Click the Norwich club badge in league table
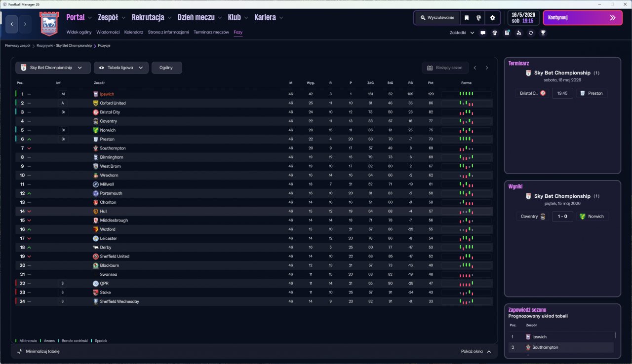This screenshot has height=364, width=632. coord(96,130)
